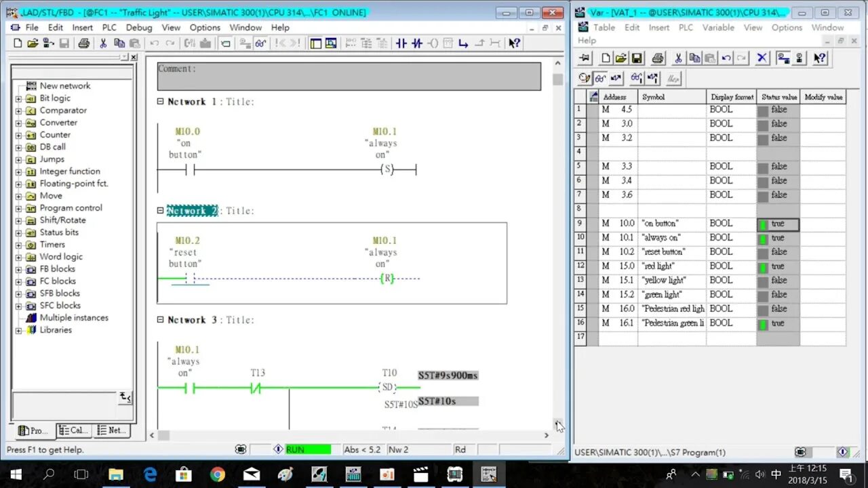Viewport: 868px width, 488px height.
Task: Open Chrome from taskbar
Action: click(218, 474)
